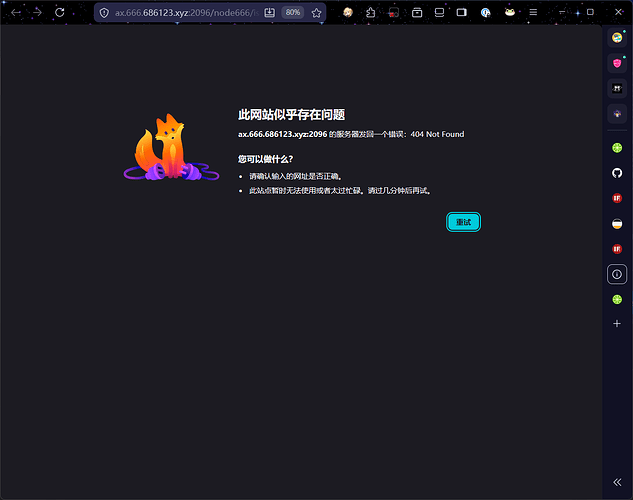This screenshot has width=633, height=500.
Task: Switch to lime tab above GitHub tab
Action: pyautogui.click(x=617, y=148)
